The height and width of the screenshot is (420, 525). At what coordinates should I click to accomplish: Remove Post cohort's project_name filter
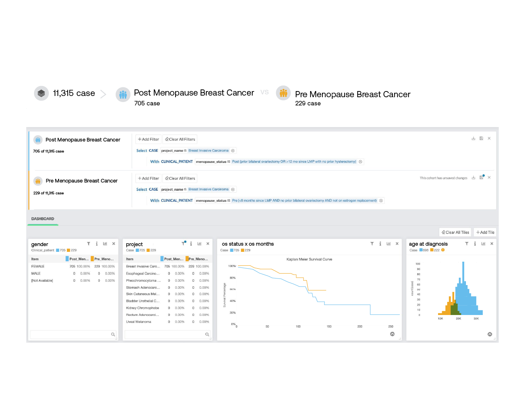(x=233, y=151)
